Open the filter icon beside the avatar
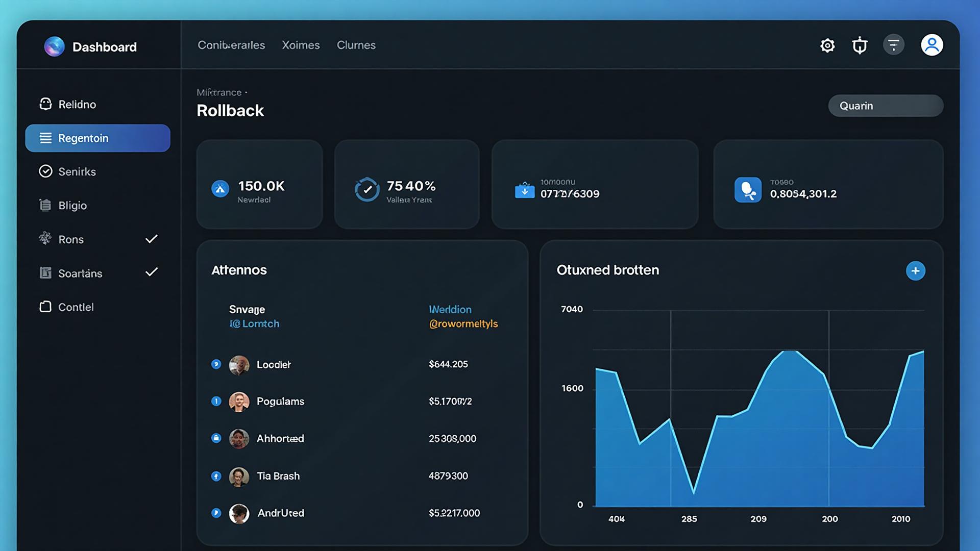This screenshot has height=551, width=980. (893, 45)
